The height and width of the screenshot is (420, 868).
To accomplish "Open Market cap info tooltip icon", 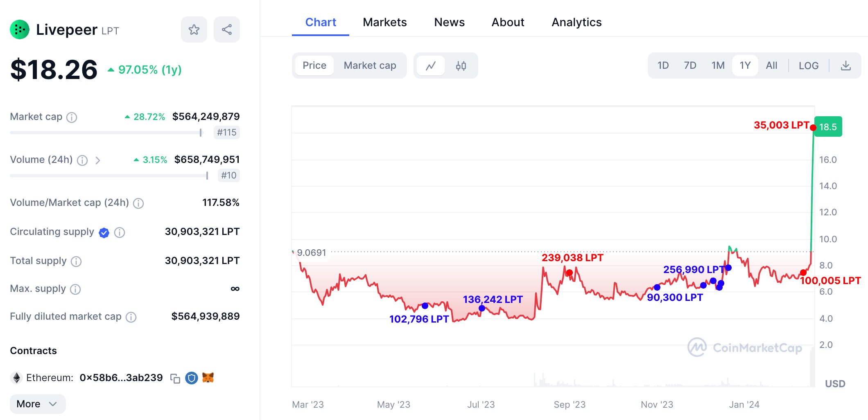I will coord(72,117).
